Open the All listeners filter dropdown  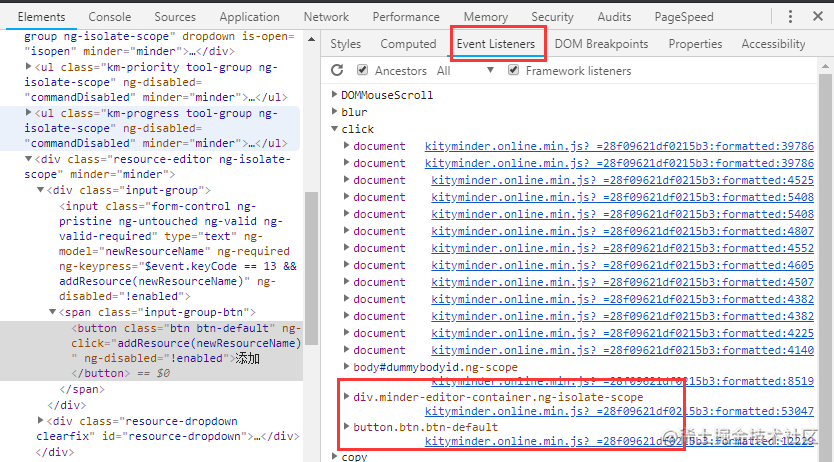(465, 71)
